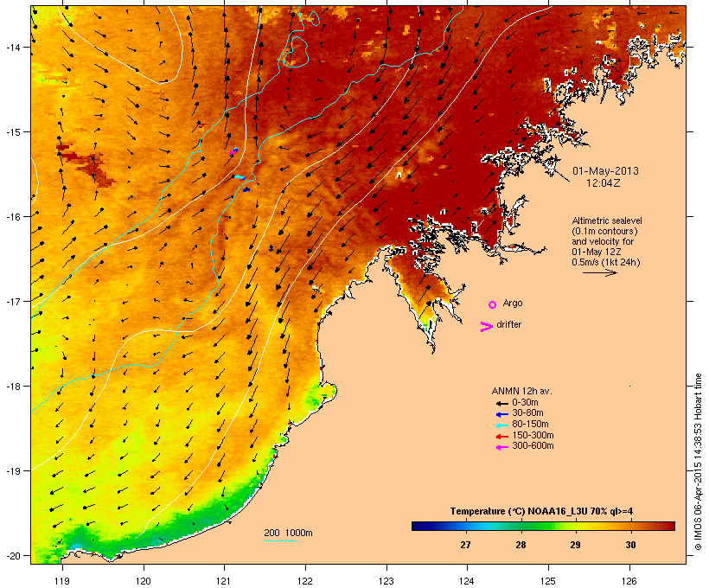
Task: Click the longitude axis label 120
Action: [x=144, y=581]
